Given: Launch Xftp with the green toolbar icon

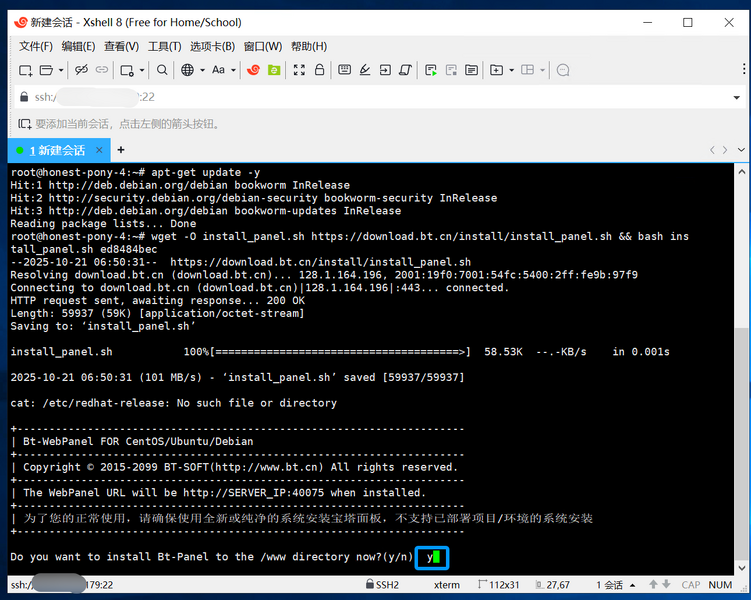Looking at the screenshot, I should 274,70.
